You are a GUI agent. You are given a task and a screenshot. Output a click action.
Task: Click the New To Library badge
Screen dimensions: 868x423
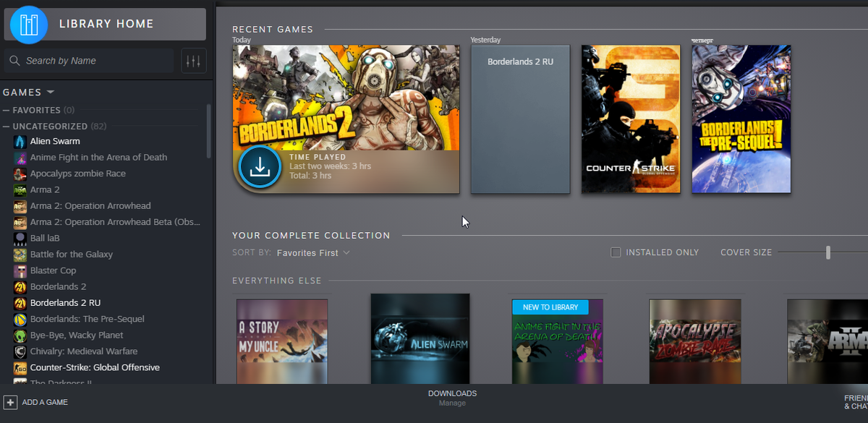click(x=550, y=307)
